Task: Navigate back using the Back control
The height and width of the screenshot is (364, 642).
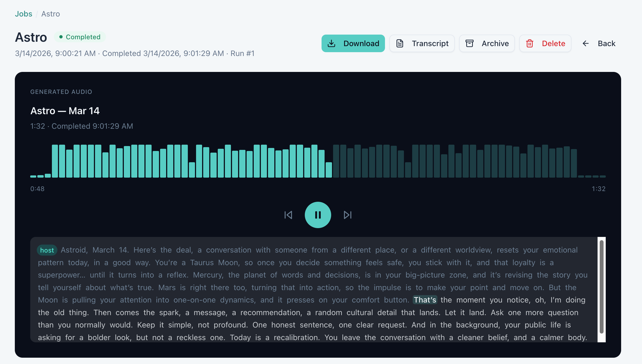Action: pos(598,43)
